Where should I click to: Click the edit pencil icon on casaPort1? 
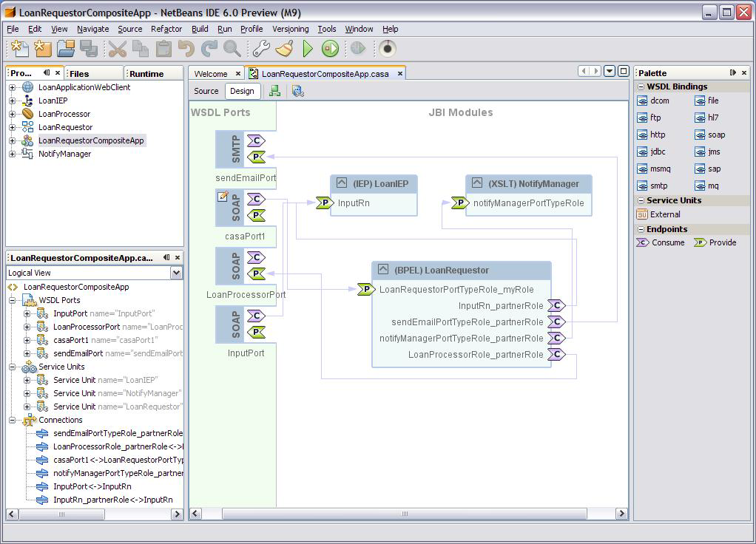click(x=222, y=196)
